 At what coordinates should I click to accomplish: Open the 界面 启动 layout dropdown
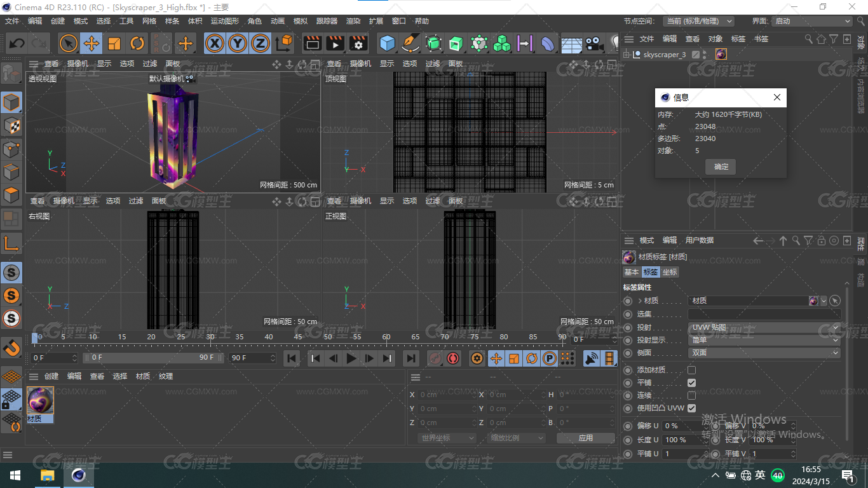click(811, 21)
